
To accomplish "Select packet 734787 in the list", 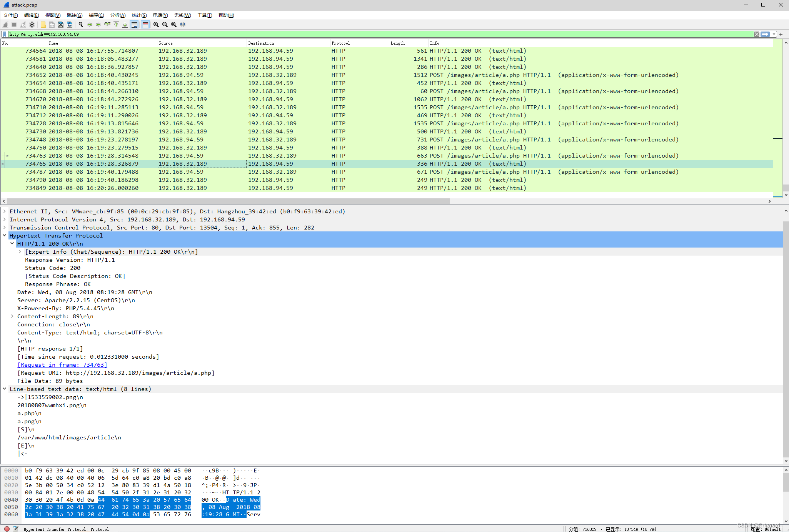I will click(x=387, y=172).
